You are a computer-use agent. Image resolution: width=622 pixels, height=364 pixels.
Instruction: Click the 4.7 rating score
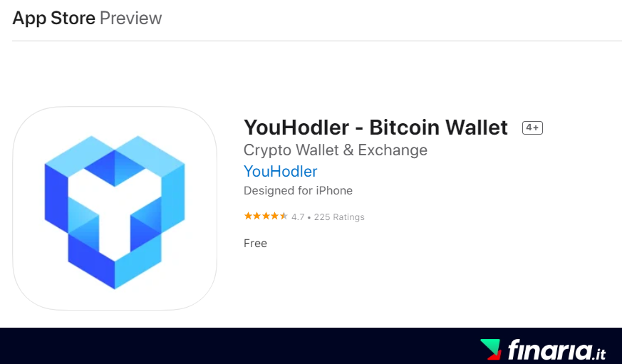pos(298,217)
